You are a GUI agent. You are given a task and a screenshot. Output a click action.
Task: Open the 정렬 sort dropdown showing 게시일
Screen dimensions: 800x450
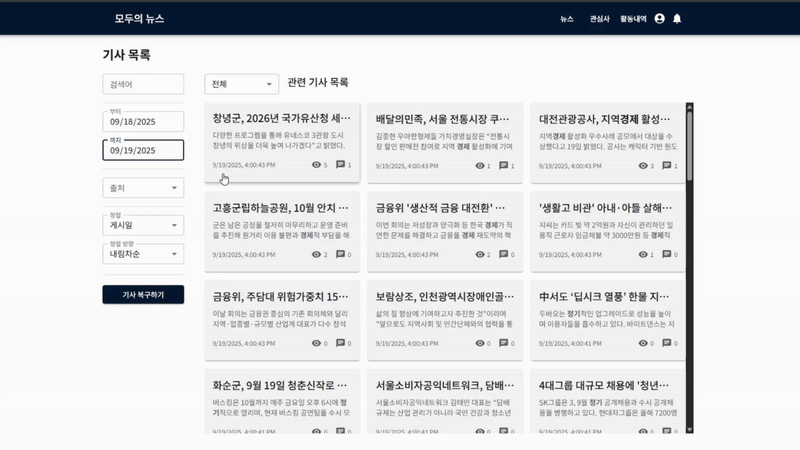(x=143, y=225)
